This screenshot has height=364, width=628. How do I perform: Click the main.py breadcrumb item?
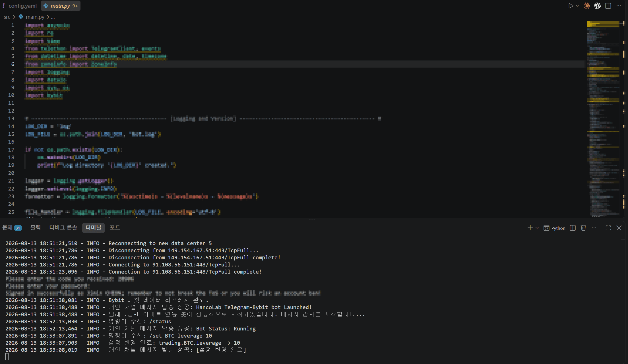tap(35, 17)
